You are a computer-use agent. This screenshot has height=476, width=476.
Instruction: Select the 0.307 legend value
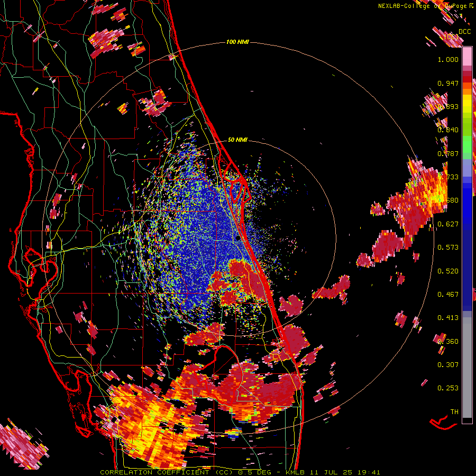pyautogui.click(x=448, y=364)
